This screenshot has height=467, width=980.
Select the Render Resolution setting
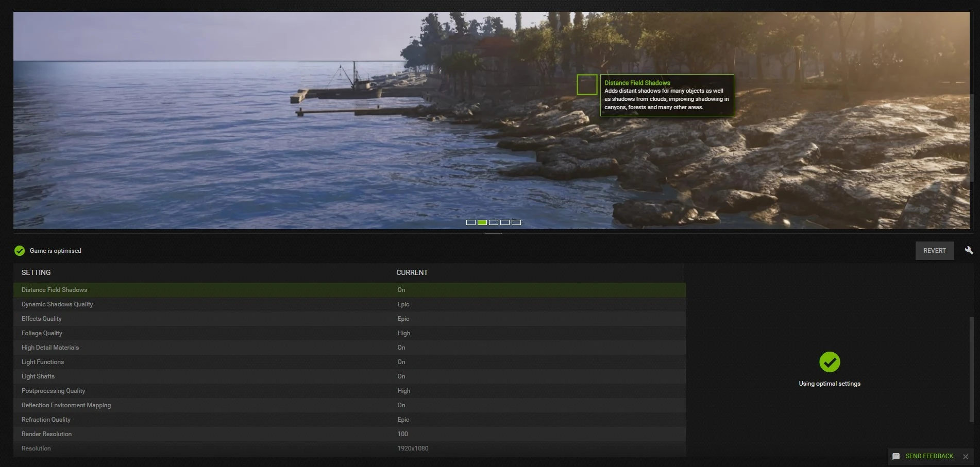click(x=349, y=434)
